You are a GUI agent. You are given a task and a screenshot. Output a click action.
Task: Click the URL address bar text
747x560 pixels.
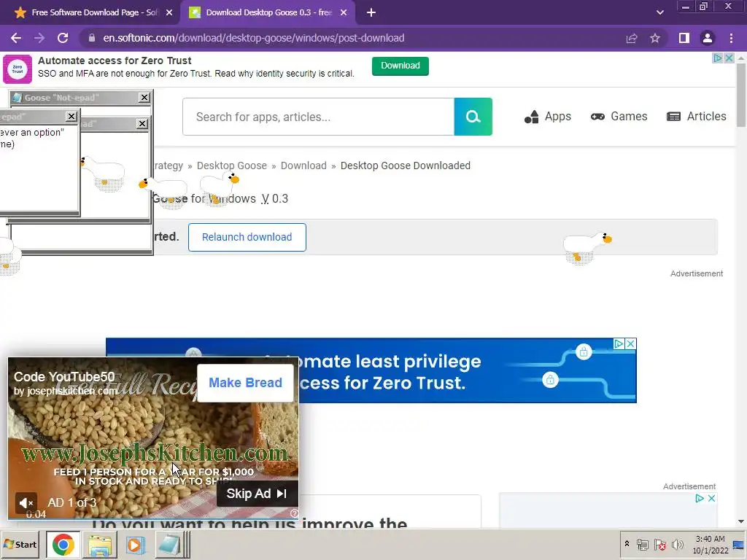pos(253,38)
